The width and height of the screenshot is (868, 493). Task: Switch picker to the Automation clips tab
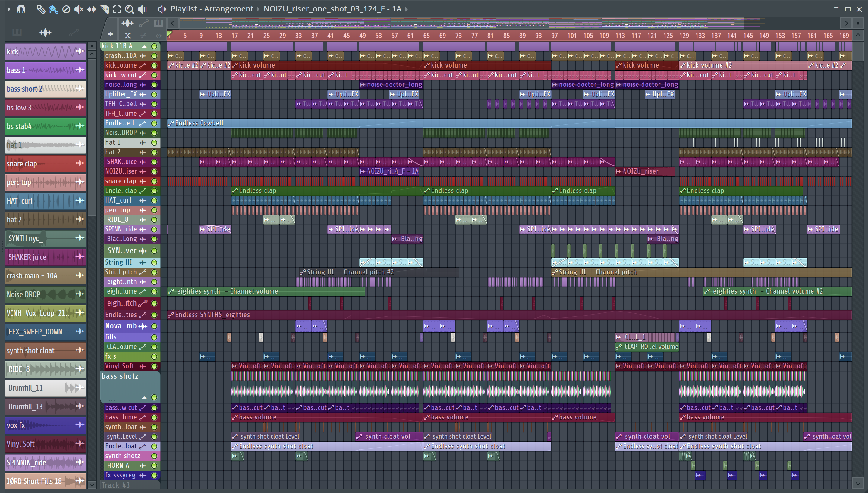[74, 33]
